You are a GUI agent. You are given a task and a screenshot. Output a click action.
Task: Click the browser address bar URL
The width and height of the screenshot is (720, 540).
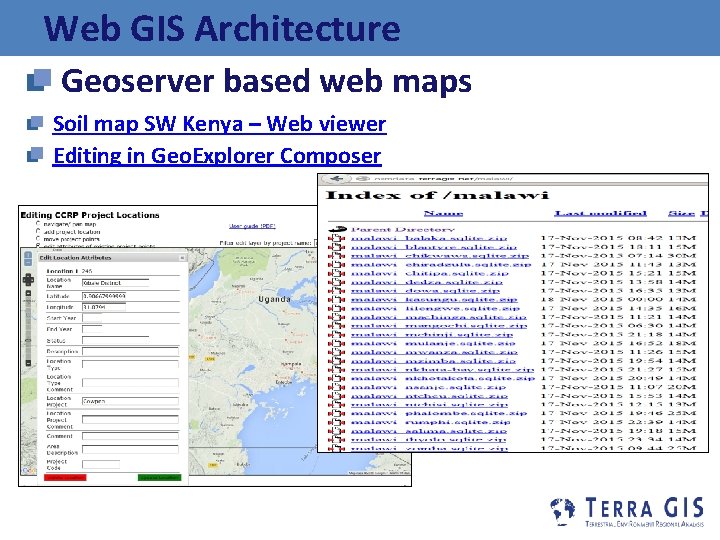click(x=443, y=179)
